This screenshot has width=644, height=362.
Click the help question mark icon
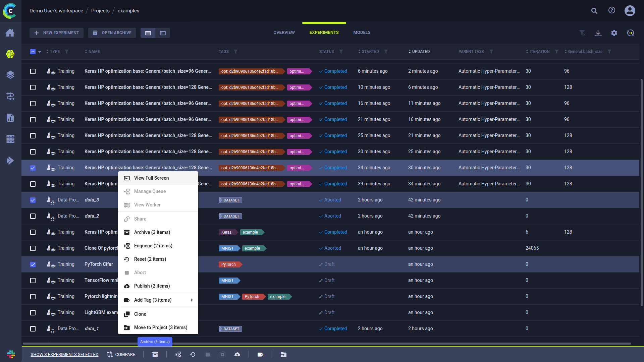[612, 11]
